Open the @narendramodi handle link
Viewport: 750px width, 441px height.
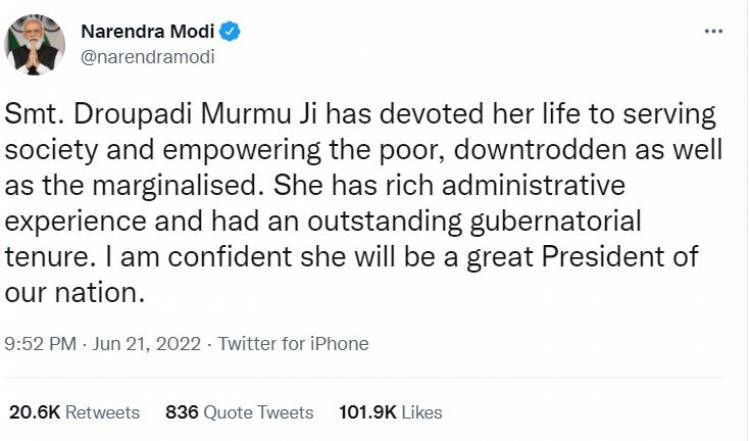point(146,57)
